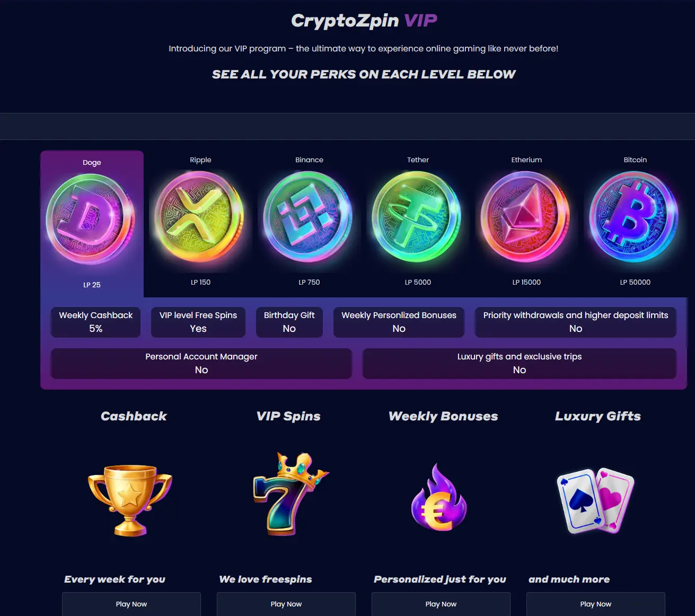Click Play Now under Cashback
Image resolution: width=695 pixels, height=616 pixels.
click(x=131, y=604)
